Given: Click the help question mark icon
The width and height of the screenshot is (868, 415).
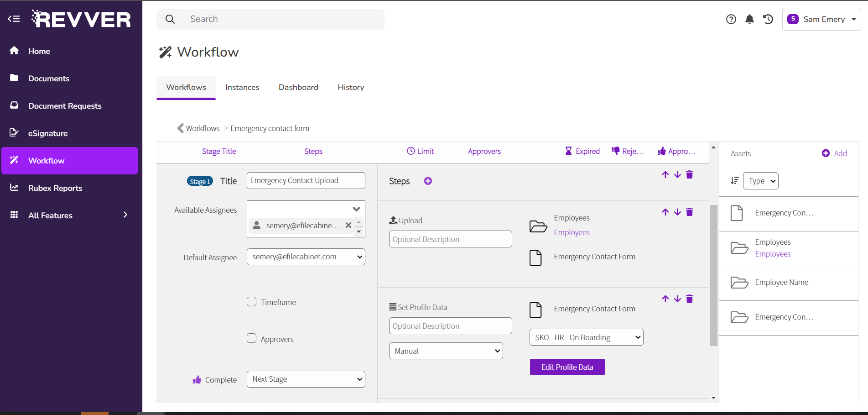Looking at the screenshot, I should tap(731, 19).
